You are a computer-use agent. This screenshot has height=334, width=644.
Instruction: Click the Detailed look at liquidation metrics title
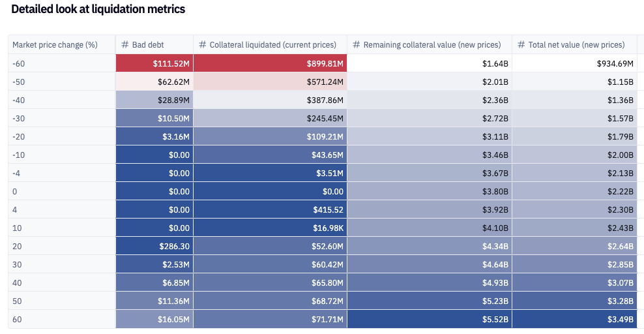tap(98, 9)
